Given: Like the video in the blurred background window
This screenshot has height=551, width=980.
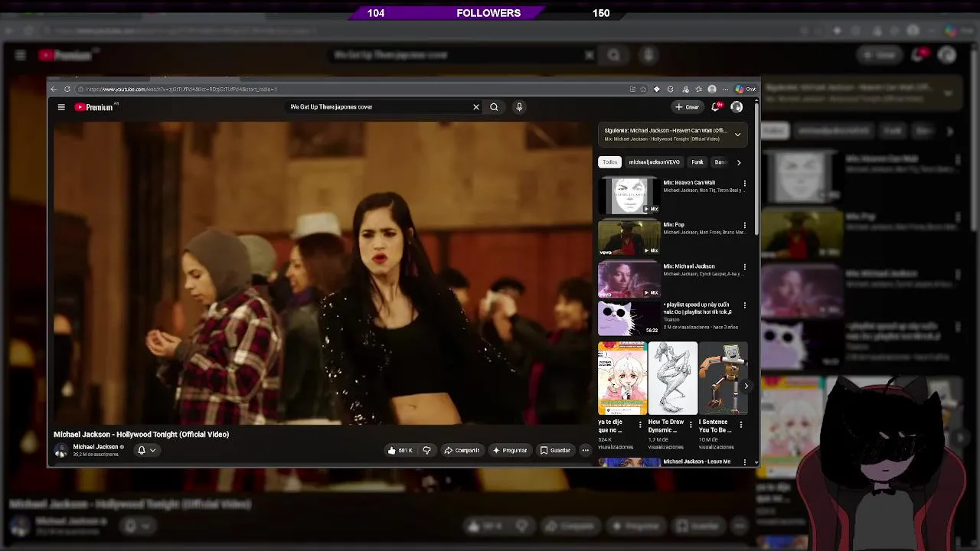Looking at the screenshot, I should [484, 526].
